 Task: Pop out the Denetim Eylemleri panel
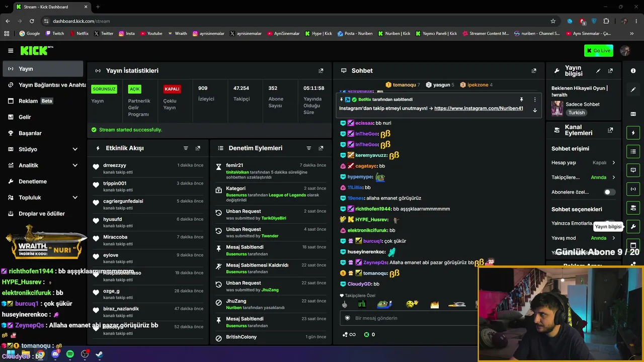tap(321, 148)
